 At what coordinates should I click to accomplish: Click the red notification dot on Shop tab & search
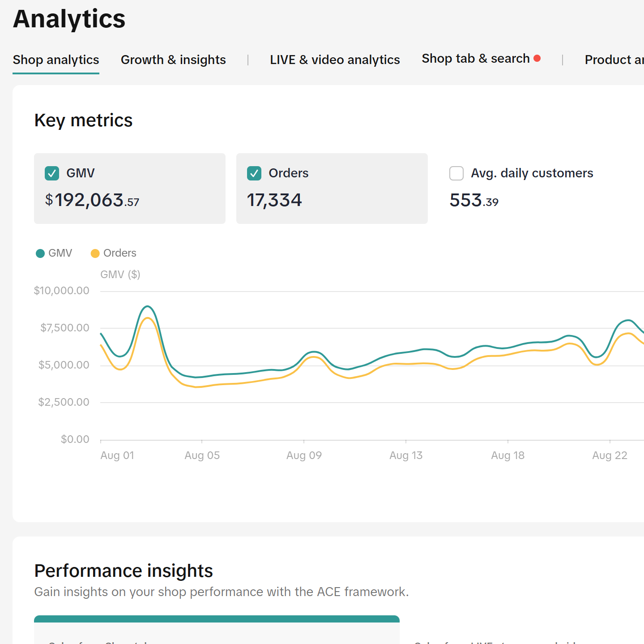tap(537, 59)
